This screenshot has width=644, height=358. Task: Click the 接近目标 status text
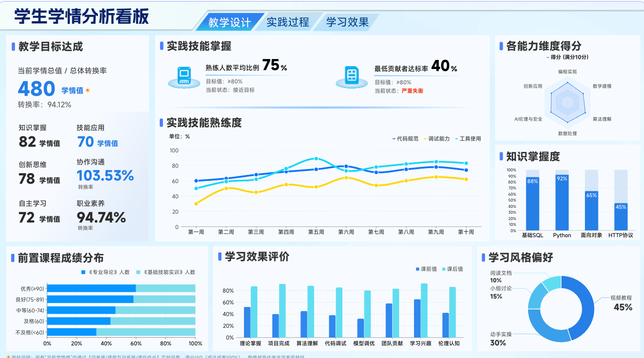pyautogui.click(x=244, y=90)
